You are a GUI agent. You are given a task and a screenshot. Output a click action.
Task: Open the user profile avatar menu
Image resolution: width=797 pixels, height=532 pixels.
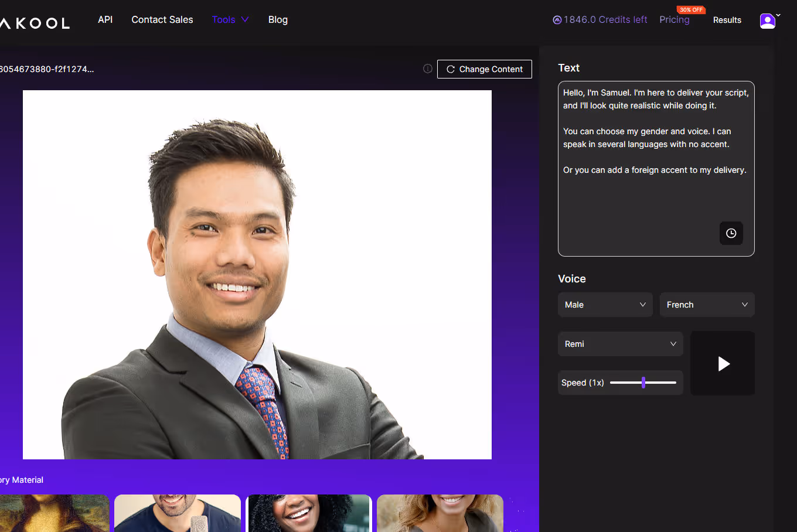point(768,21)
